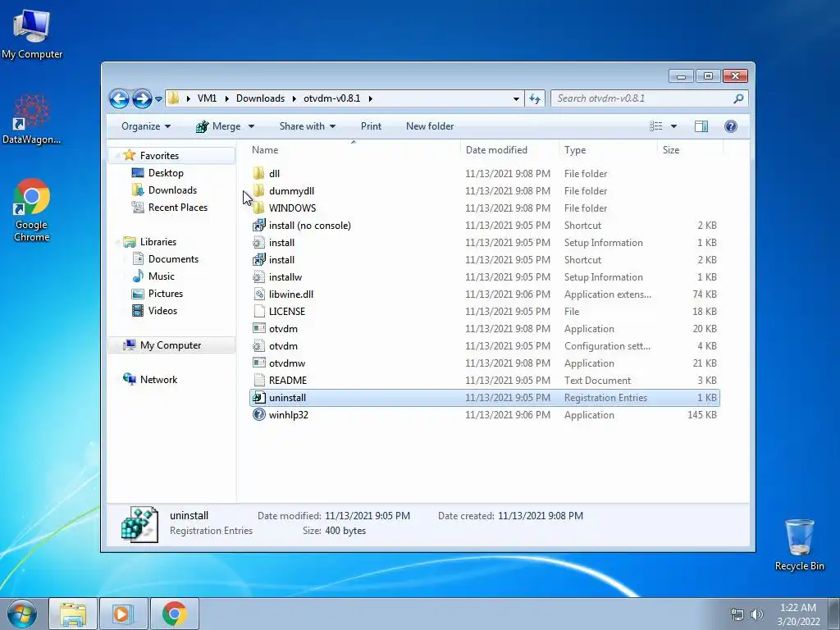Select Libraries in the navigation pane
This screenshot has height=630, width=840.
click(x=158, y=242)
